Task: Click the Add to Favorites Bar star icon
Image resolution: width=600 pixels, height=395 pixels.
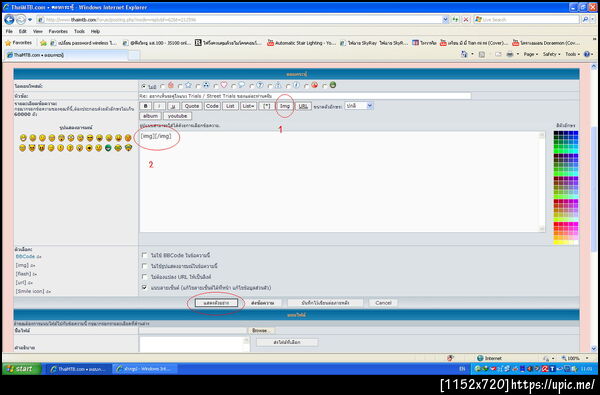Action: tap(43, 43)
